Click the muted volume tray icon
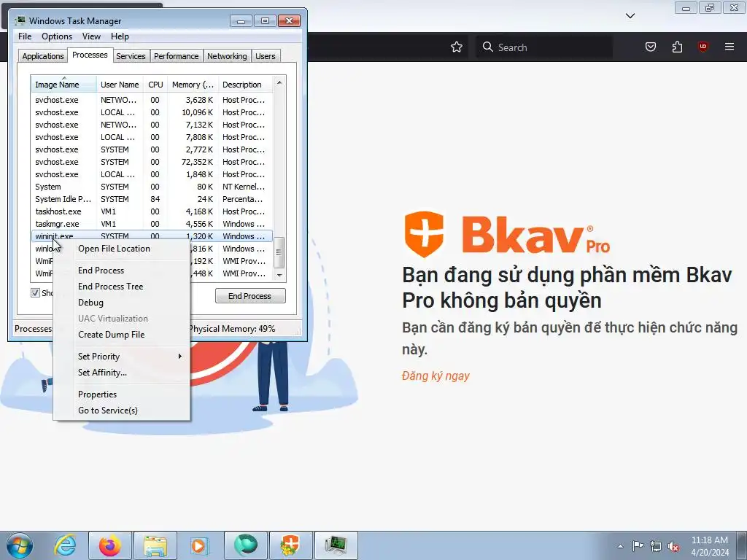Image resolution: width=747 pixels, height=560 pixels. (673, 545)
